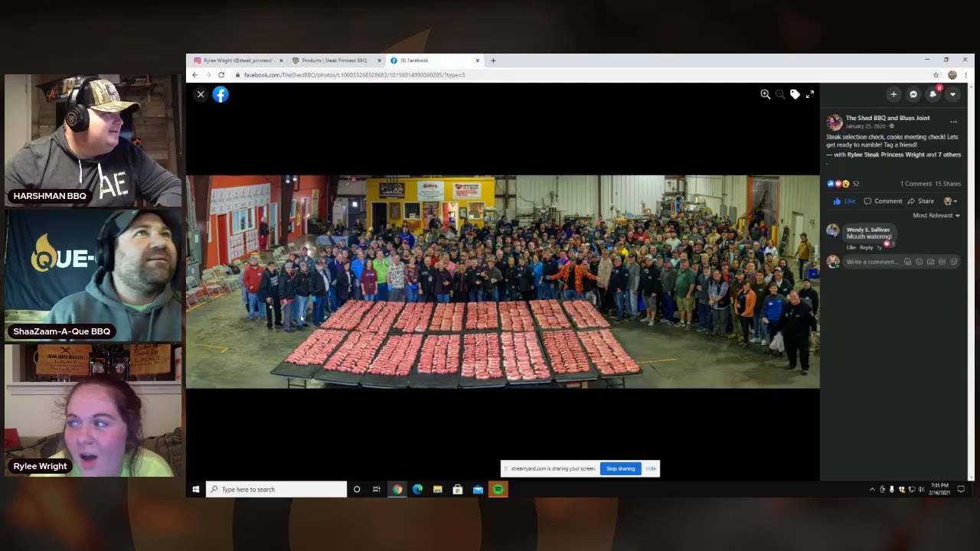Open File Explorer from the taskbar

tap(438, 490)
